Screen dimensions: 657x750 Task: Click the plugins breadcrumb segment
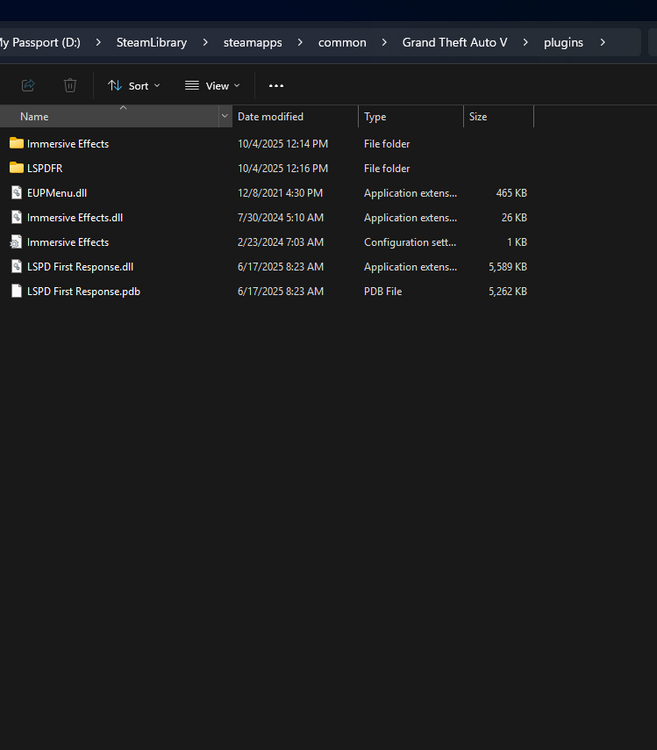point(563,43)
